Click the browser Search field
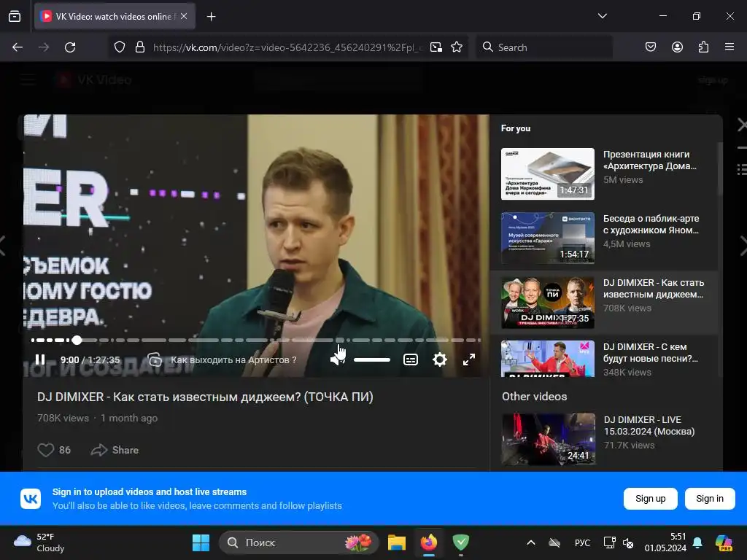The image size is (747, 560). pos(544,47)
